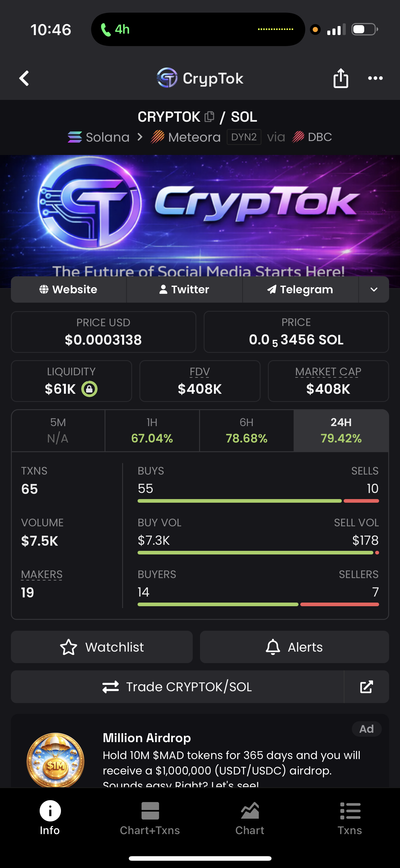Tap Trade CRYPTOK/SOL button
The width and height of the screenshot is (400, 868).
click(x=177, y=687)
